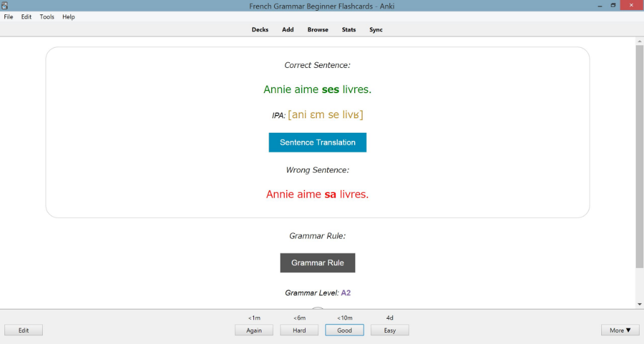Click the vertical scrollbar thumb
The width and height of the screenshot is (644, 344).
tap(640, 156)
